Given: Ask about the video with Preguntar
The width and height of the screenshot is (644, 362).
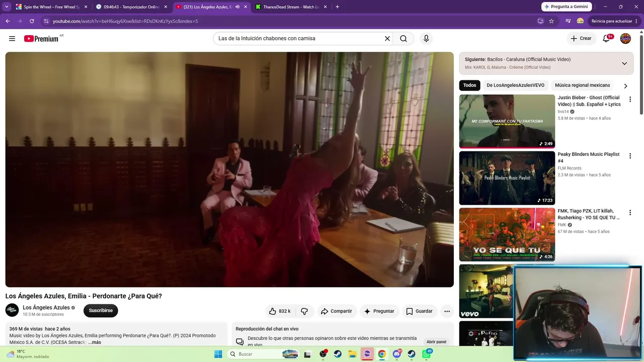Looking at the screenshot, I should (379, 311).
